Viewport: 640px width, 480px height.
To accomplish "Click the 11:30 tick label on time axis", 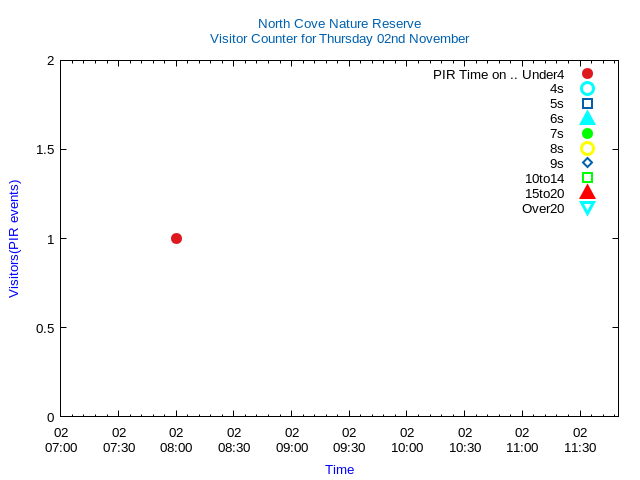I will [x=580, y=440].
